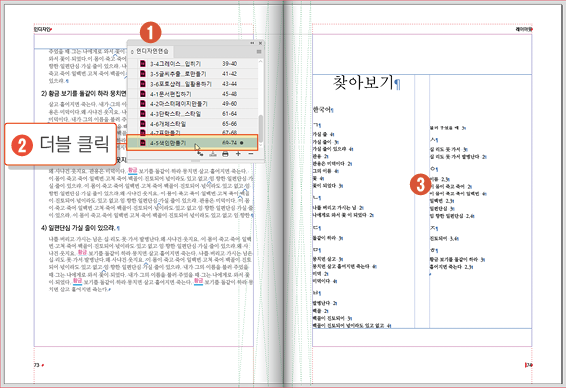Select the 3-5글씨추출...로만들기 document row
Viewport: 566px width, 388px height.
193,74
